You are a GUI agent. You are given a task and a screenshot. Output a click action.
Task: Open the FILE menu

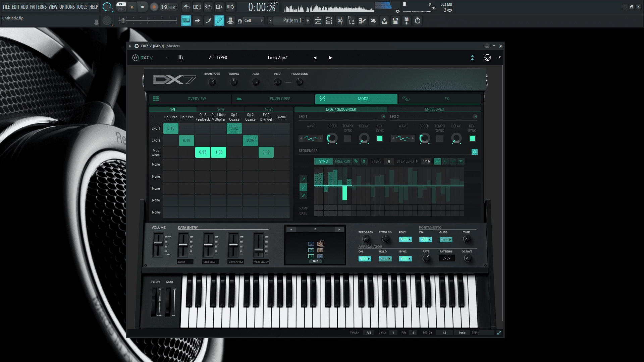point(6,7)
